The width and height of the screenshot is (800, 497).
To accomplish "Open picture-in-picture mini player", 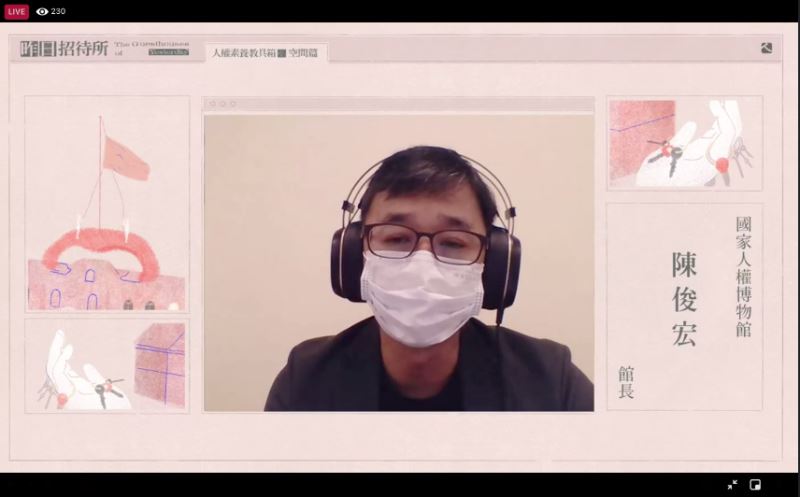I will (755, 485).
